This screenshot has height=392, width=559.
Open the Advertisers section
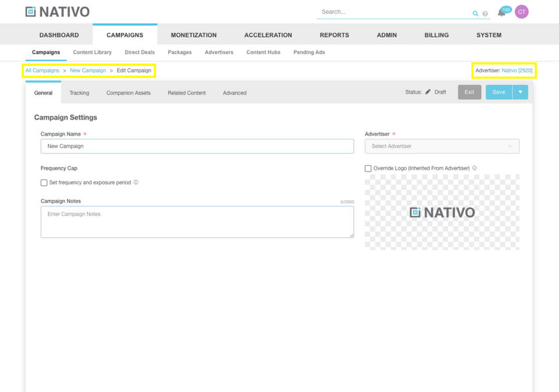[219, 52]
